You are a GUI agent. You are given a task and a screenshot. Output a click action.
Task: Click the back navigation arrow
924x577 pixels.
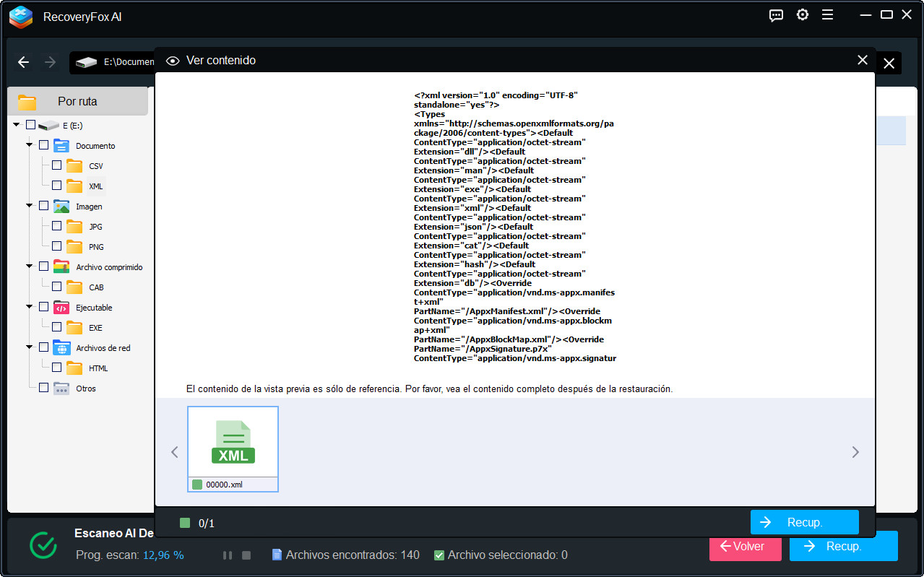23,62
